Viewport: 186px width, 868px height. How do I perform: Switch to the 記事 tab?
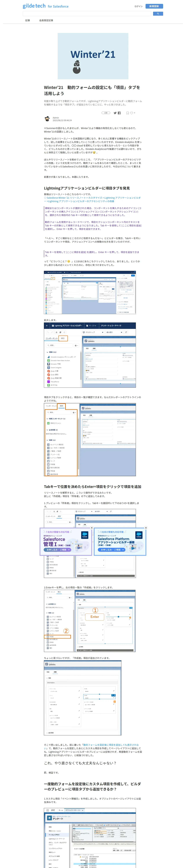[28, 21]
